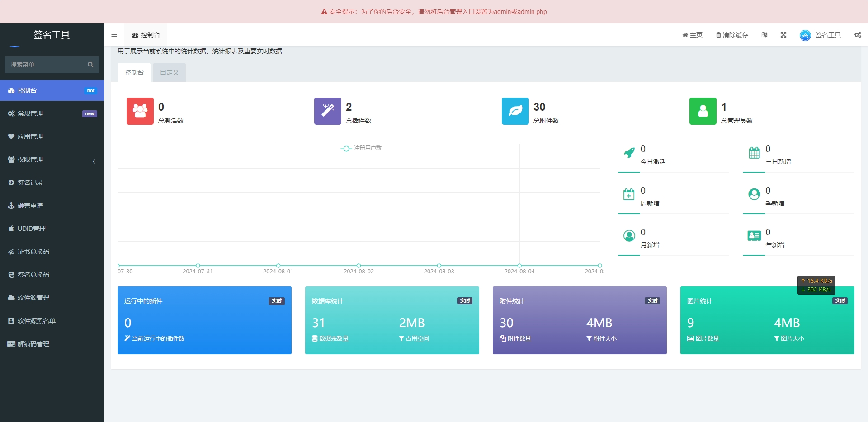Open the 签名工具 user account dropdown

[821, 35]
